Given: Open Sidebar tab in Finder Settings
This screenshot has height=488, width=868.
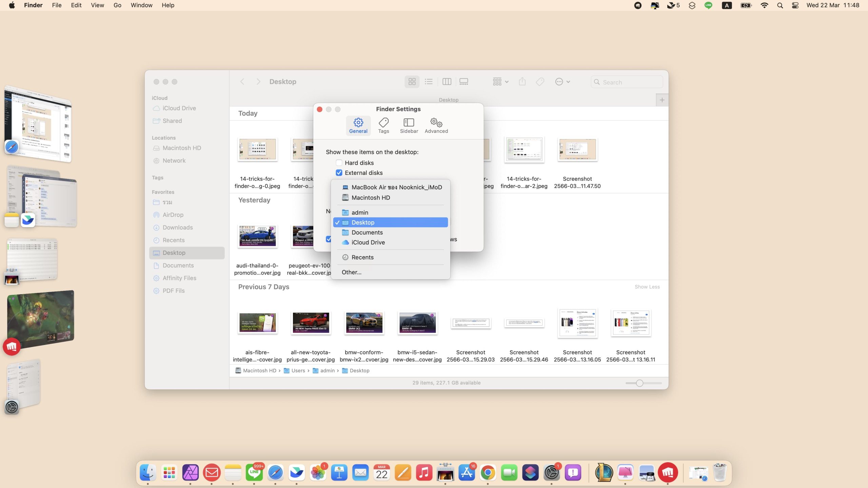Looking at the screenshot, I should click(409, 126).
